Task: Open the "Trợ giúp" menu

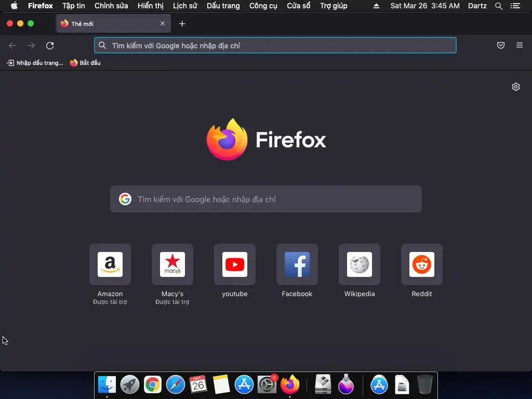Action: (x=334, y=6)
